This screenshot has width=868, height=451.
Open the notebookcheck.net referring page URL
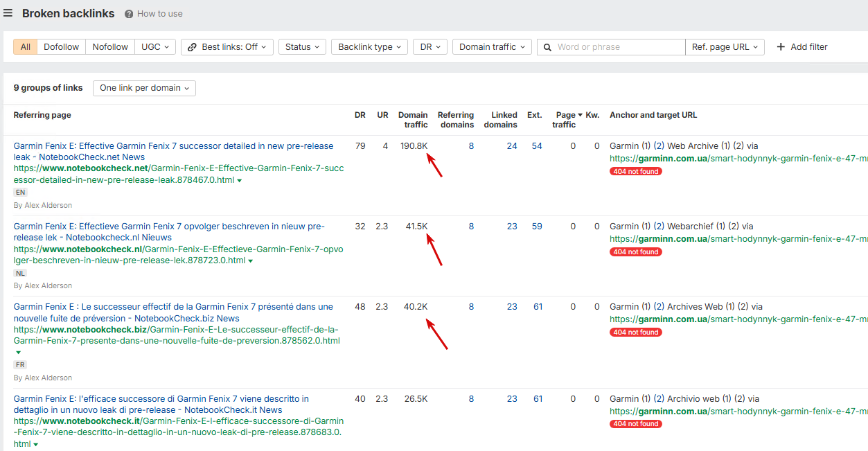[179, 174]
